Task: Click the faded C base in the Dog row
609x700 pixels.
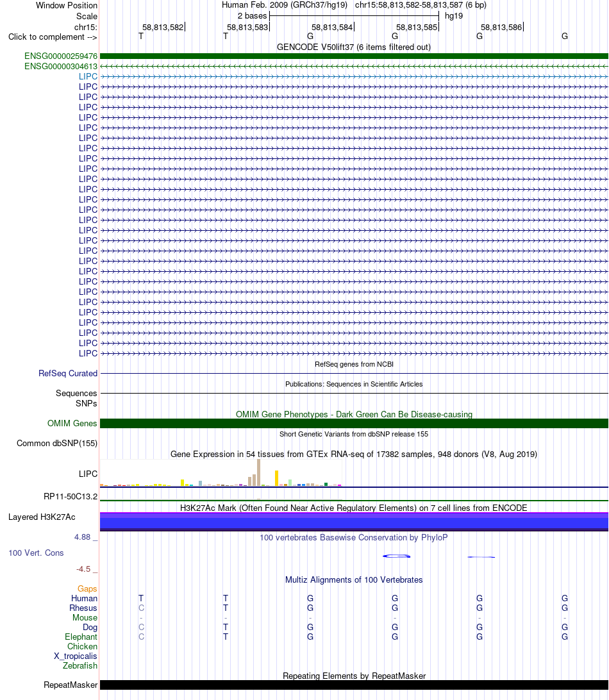Action: coord(141,627)
